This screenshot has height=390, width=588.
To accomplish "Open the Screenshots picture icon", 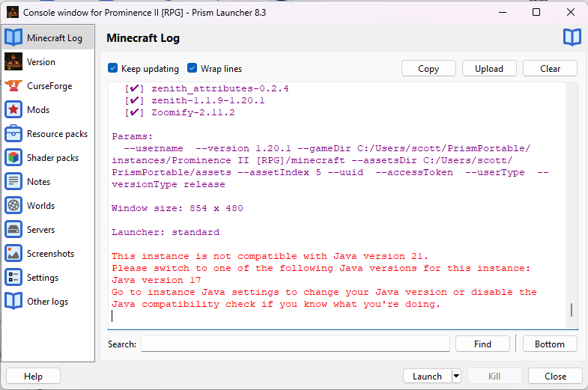I will click(13, 254).
